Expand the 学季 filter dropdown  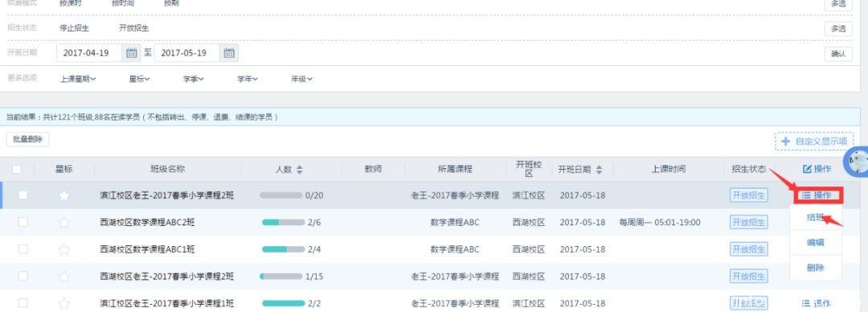click(x=194, y=80)
